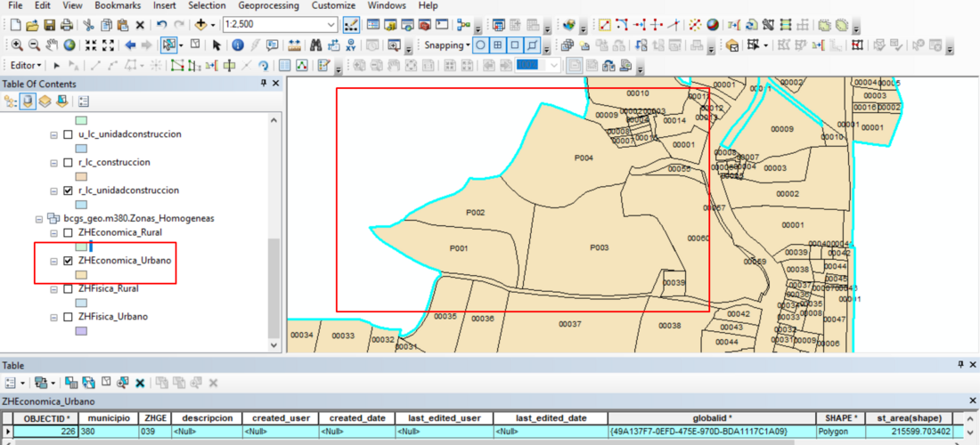
Task: Open the Bookmarks menu
Action: pos(118,5)
